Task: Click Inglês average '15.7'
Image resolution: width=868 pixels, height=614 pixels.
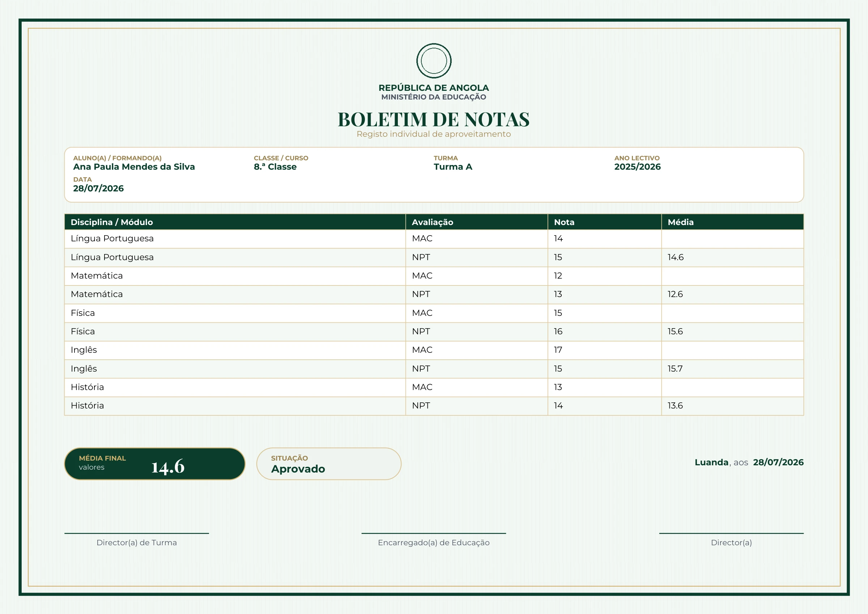Action: [675, 368]
